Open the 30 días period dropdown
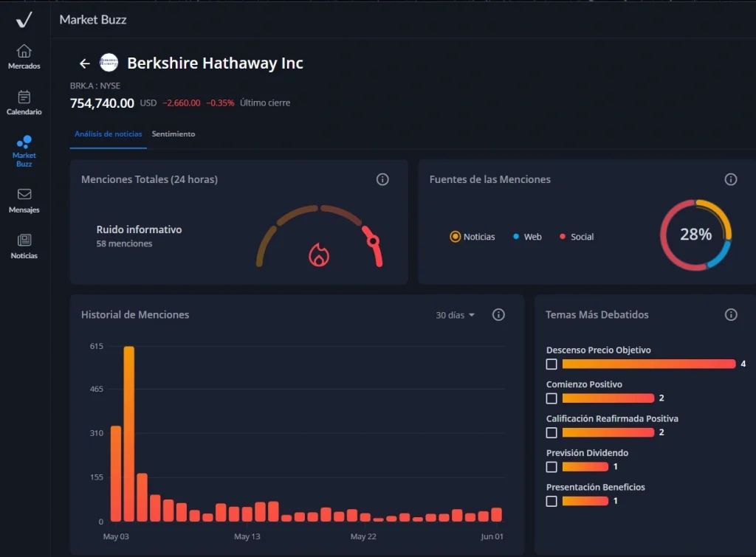 pyautogui.click(x=455, y=315)
